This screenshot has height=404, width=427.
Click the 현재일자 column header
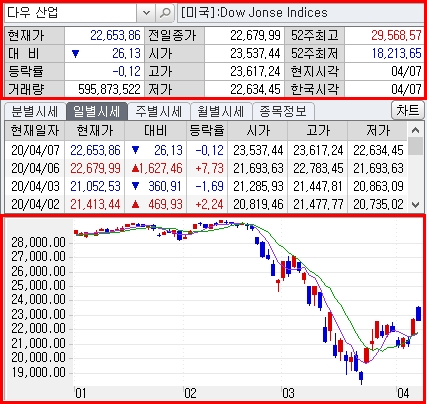35,131
